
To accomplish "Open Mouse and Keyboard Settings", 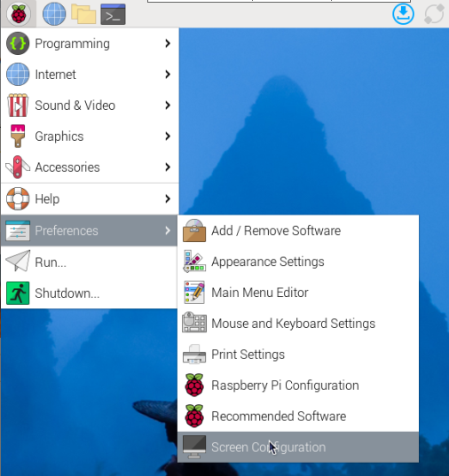I will tap(298, 324).
